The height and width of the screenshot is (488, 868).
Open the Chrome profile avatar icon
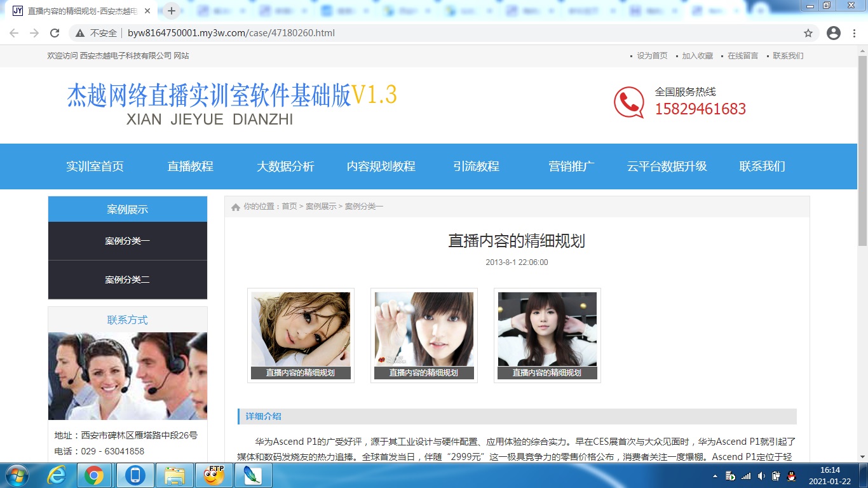coord(834,33)
